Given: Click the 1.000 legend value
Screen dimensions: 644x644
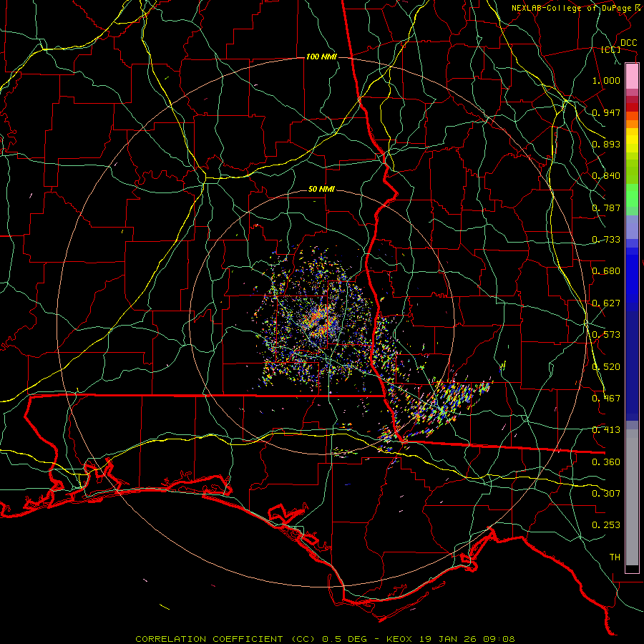Looking at the screenshot, I should tap(606, 80).
